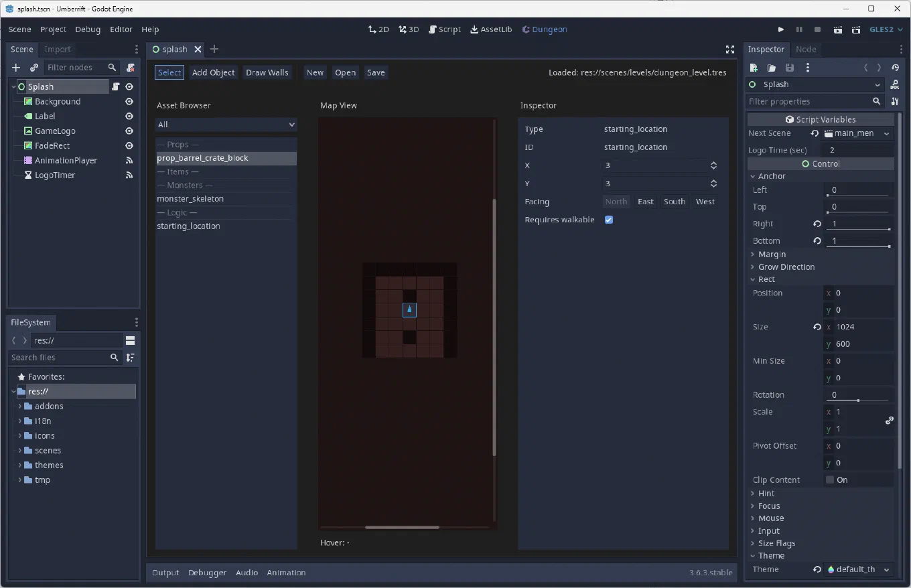Adjust the Rotation slider
911x588 pixels.
pyautogui.click(x=858, y=400)
